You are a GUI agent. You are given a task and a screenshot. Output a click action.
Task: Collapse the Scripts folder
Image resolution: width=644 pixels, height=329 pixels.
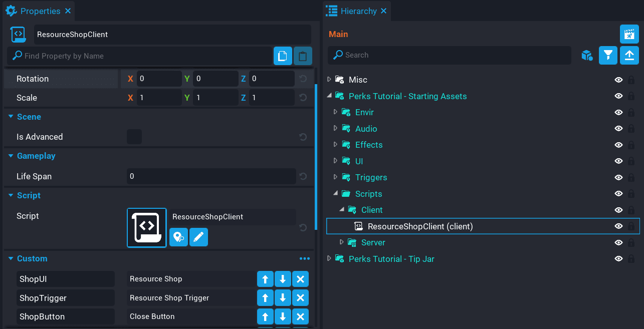(x=336, y=194)
